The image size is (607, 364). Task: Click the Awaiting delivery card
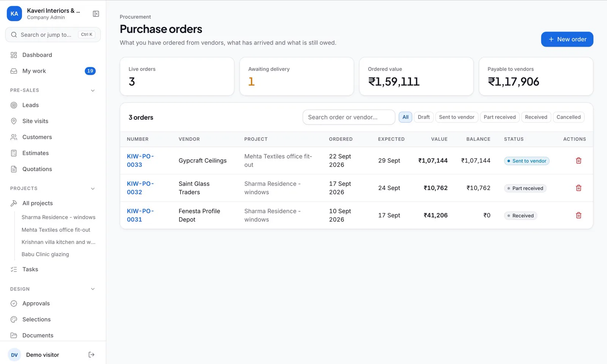pos(297,76)
